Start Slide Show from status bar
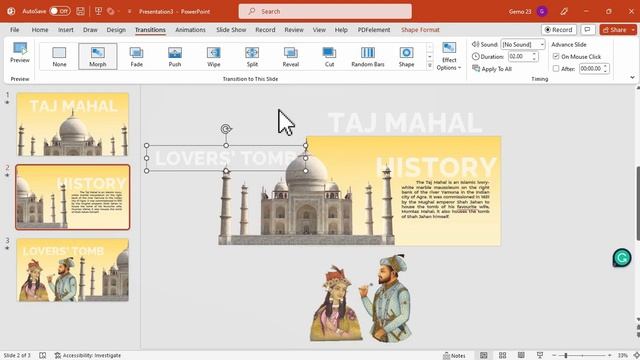The width and height of the screenshot is (640, 360). point(540,356)
